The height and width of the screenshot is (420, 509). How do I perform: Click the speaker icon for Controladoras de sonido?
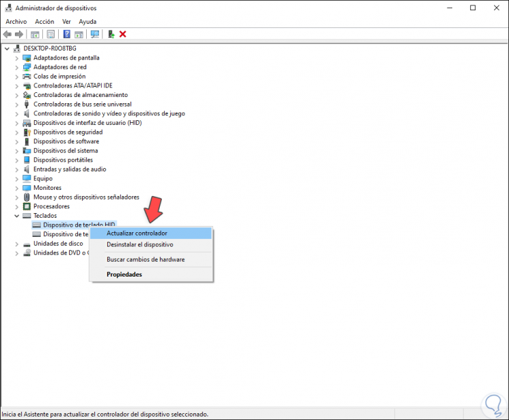click(27, 113)
